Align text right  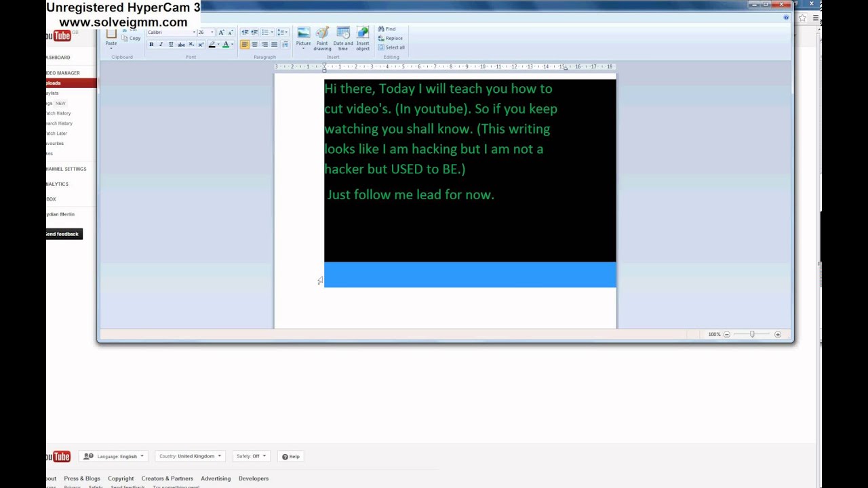point(264,45)
